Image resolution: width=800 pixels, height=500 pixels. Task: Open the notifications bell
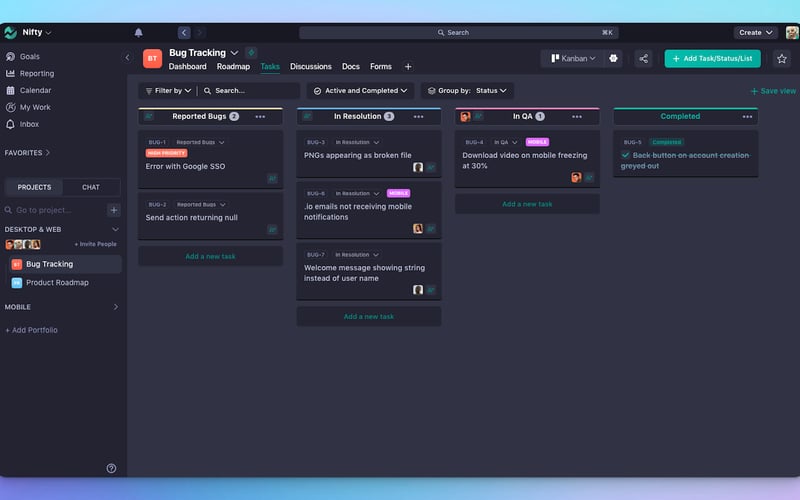[138, 33]
